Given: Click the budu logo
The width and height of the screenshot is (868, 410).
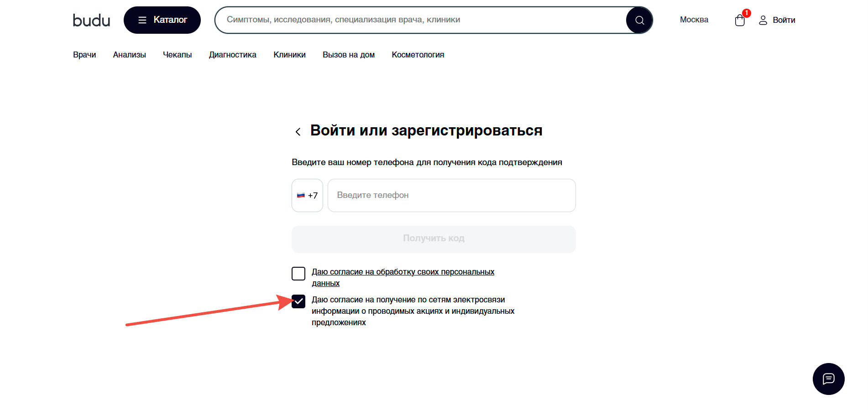Looking at the screenshot, I should (91, 20).
